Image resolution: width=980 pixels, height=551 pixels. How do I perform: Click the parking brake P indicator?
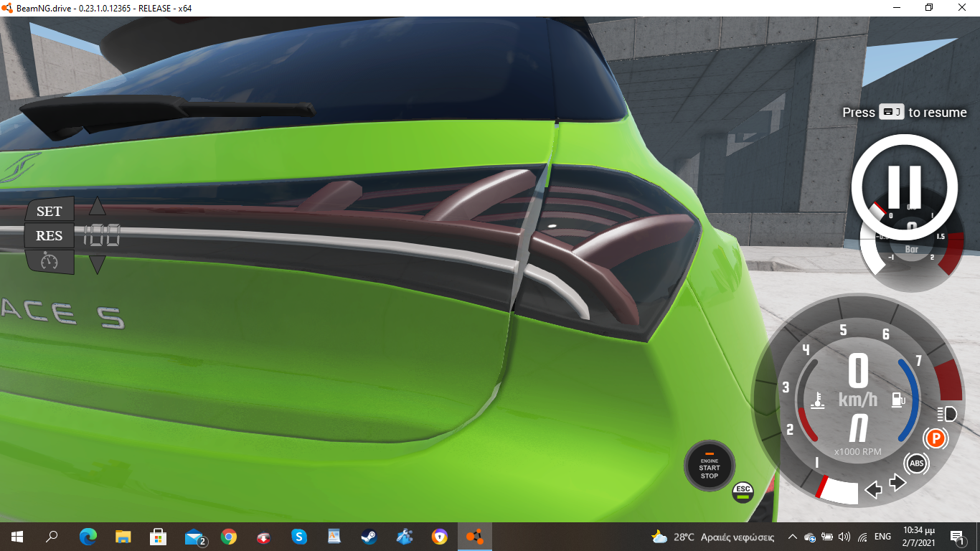(936, 437)
